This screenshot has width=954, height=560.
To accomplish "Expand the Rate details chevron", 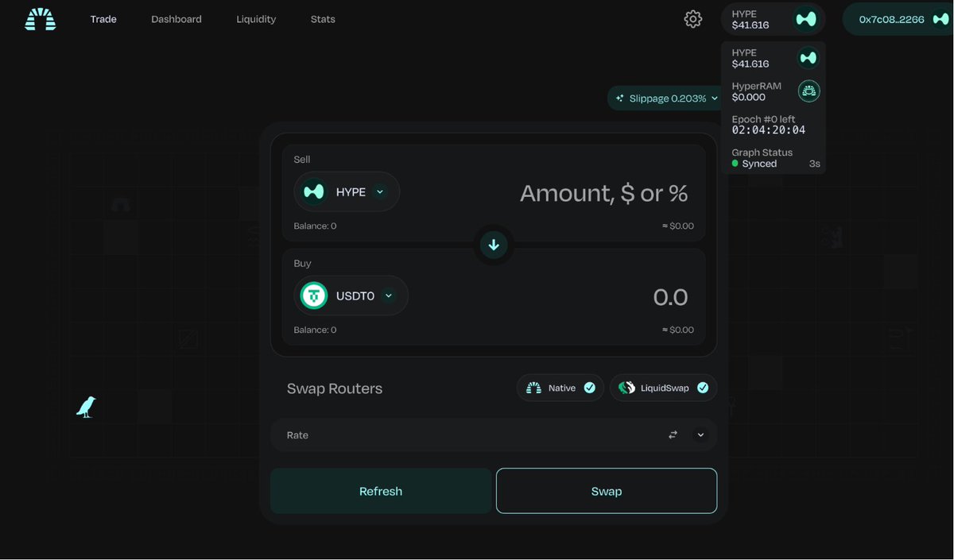I will [700, 435].
